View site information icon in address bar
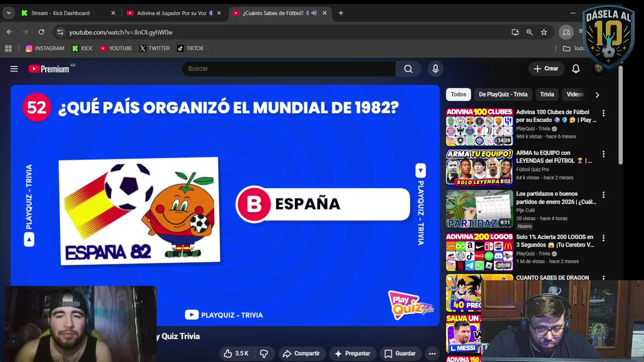Screen dimensions: 644x362 tap(60, 32)
